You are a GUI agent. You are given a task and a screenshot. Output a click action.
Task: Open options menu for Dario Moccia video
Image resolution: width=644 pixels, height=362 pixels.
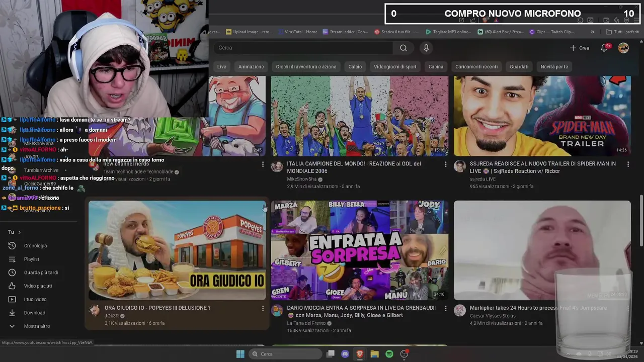[x=445, y=308]
